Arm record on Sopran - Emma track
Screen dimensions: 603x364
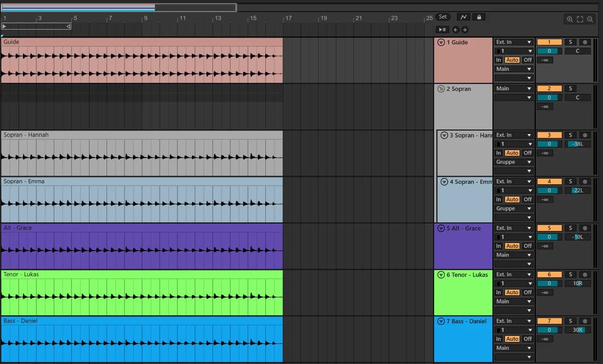point(585,182)
